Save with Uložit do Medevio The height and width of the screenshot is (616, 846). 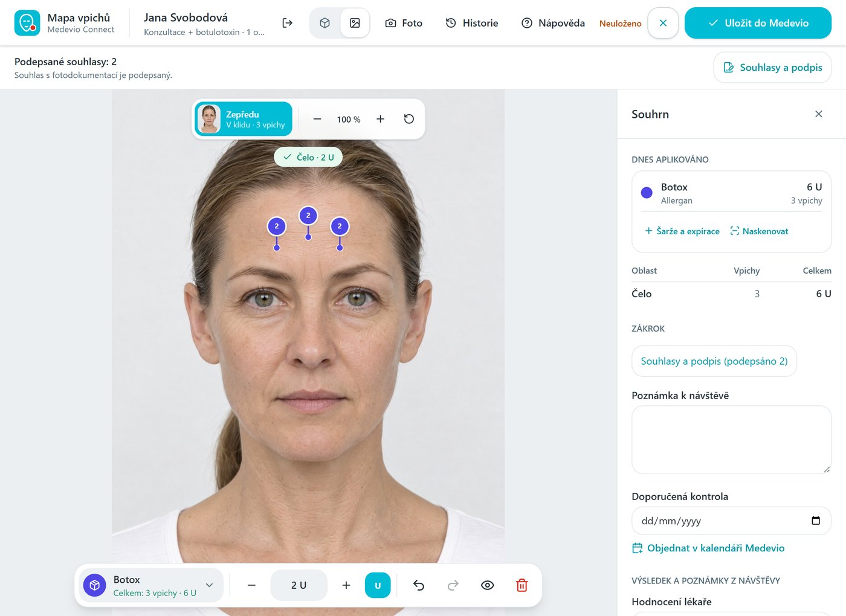(758, 23)
